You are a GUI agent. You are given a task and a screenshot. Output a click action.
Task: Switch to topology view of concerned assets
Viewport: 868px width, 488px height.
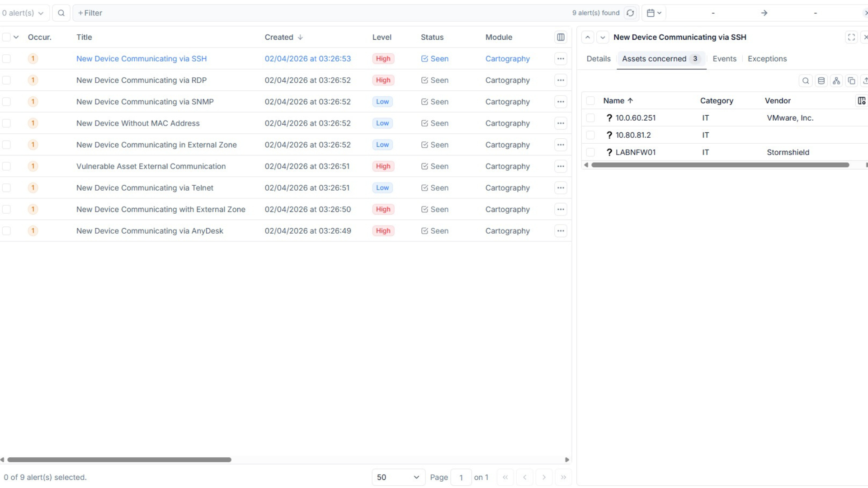(x=837, y=80)
